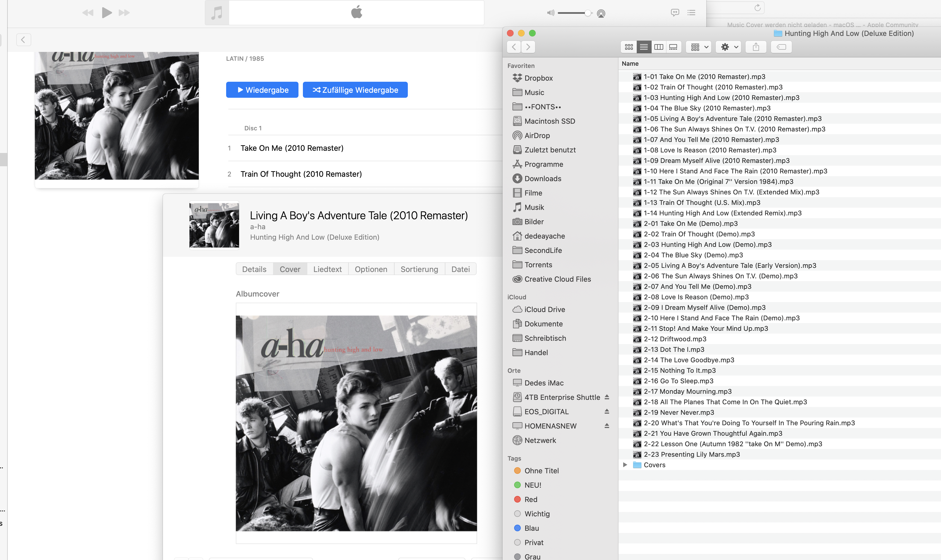Click the blue Wiedergabe button
Image resolution: width=941 pixels, height=560 pixels.
tap(262, 90)
